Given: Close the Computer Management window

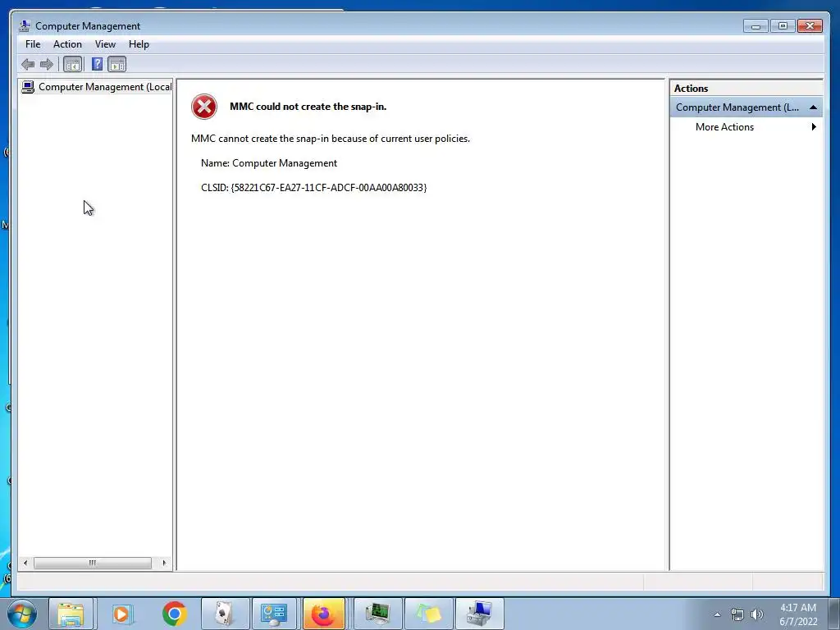Looking at the screenshot, I should tap(810, 25).
